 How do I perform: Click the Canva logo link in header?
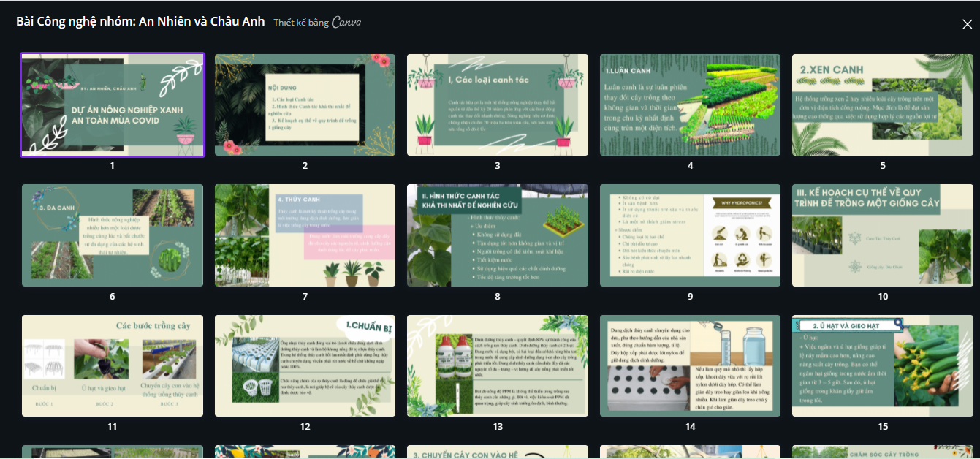coord(346,23)
